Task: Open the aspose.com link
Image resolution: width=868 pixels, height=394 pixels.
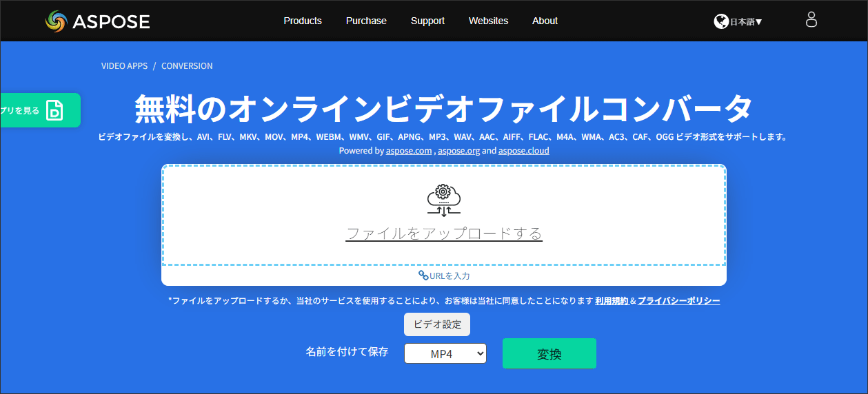Action: (409, 150)
